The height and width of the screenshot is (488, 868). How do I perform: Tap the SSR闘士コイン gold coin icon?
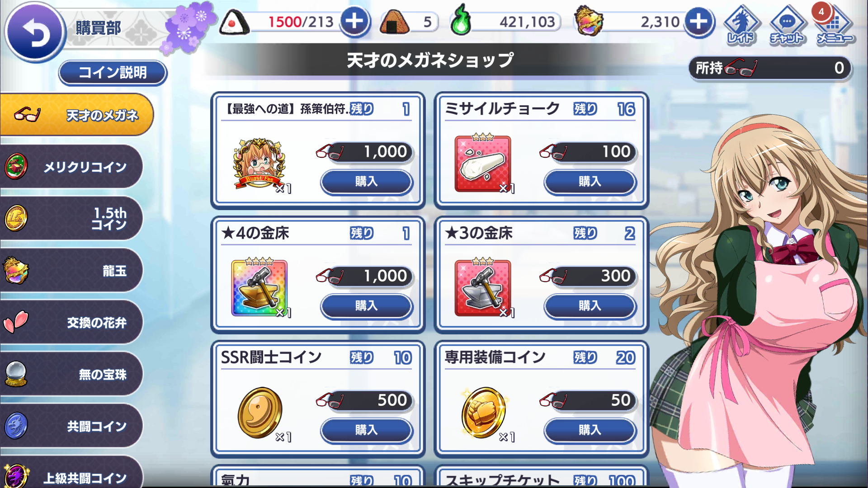(x=260, y=412)
